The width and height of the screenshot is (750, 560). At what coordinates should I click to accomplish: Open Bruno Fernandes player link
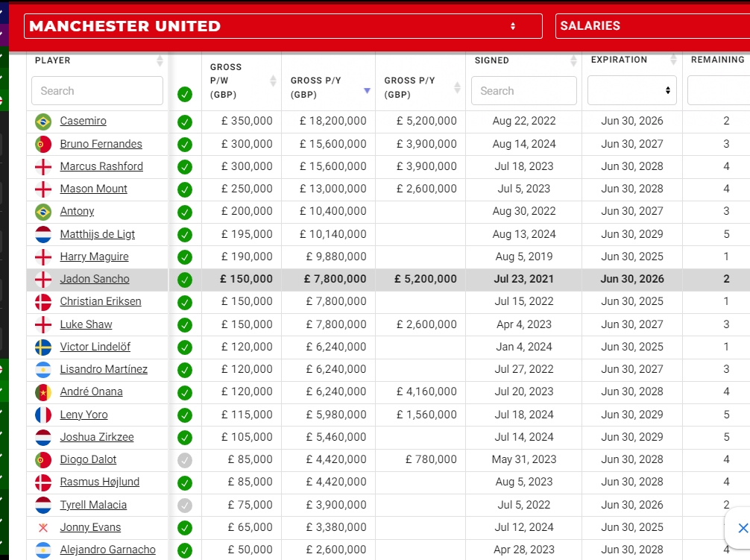click(x=101, y=144)
